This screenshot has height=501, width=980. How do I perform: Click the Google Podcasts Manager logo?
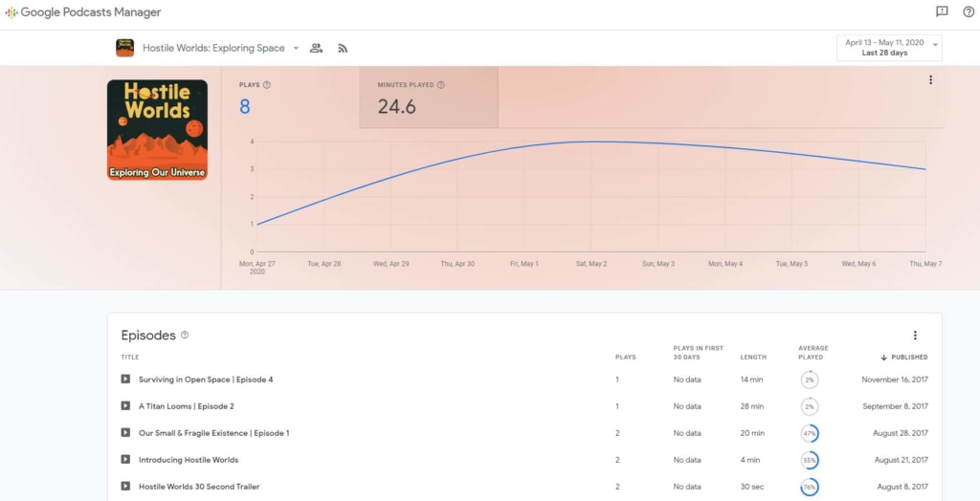83,12
